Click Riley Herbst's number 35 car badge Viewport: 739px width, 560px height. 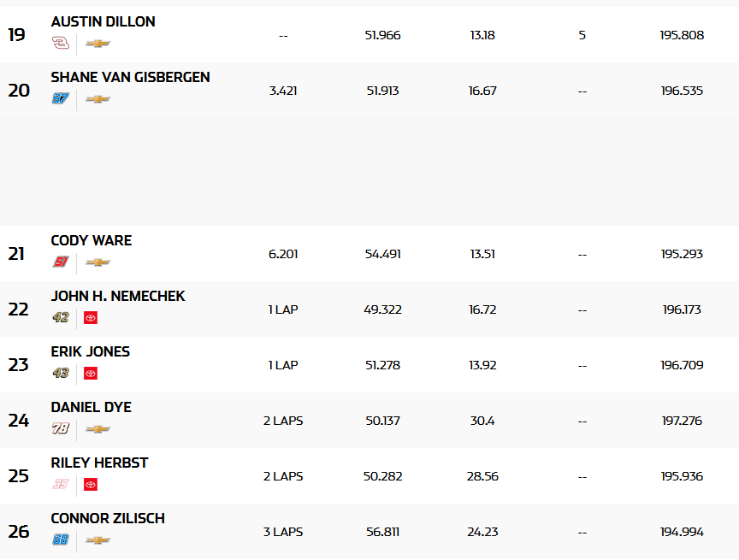coord(60,485)
